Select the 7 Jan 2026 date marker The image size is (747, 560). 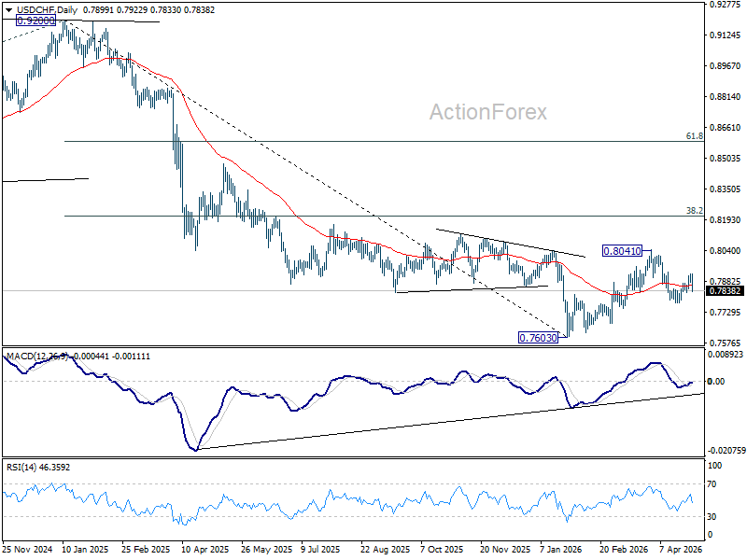(561, 550)
